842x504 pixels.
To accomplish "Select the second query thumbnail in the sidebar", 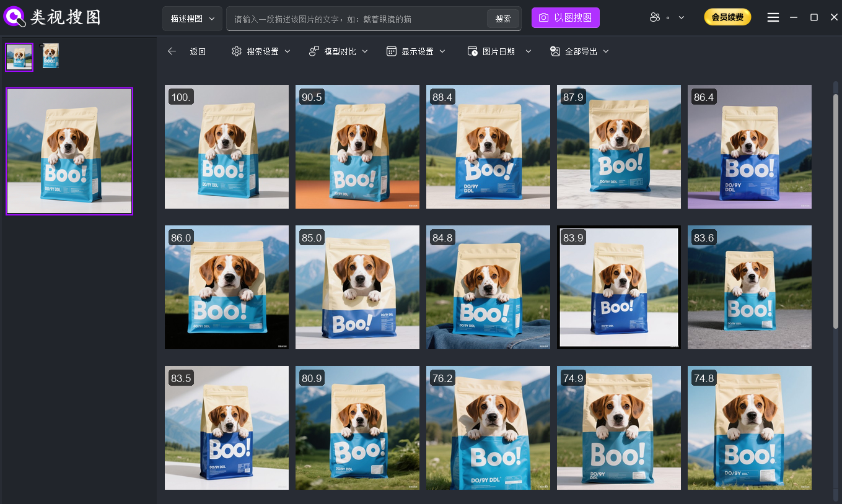I will coord(50,56).
